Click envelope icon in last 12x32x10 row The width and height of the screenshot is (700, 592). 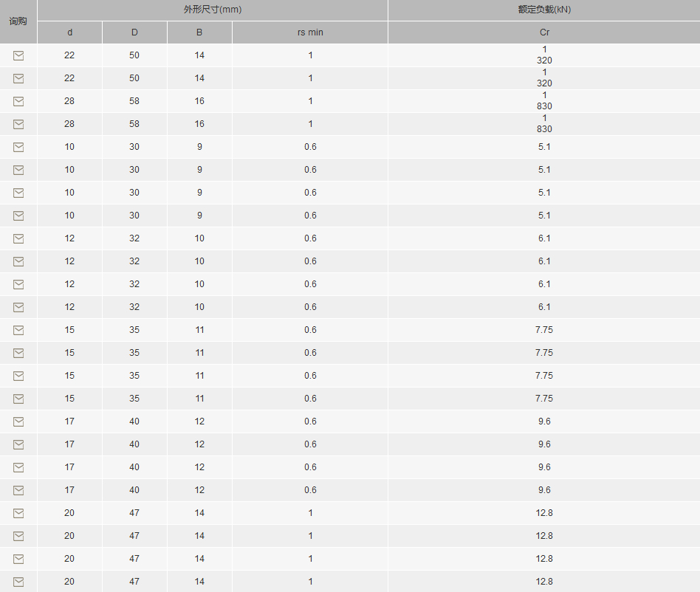point(18,307)
